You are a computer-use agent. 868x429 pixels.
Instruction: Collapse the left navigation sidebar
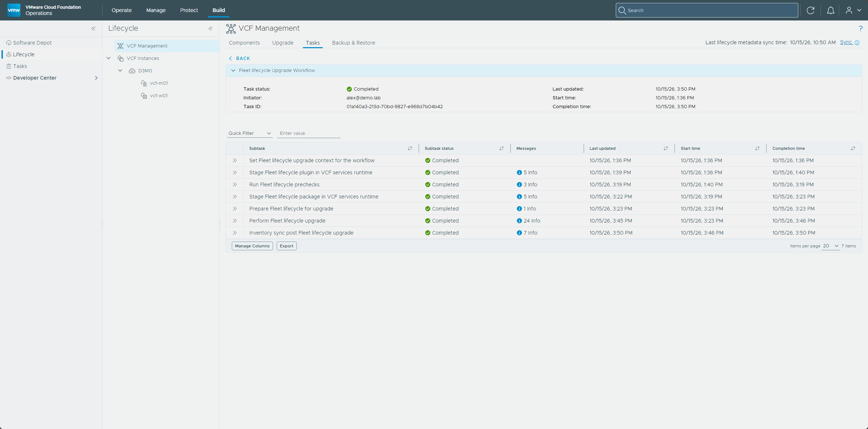pyautogui.click(x=93, y=29)
